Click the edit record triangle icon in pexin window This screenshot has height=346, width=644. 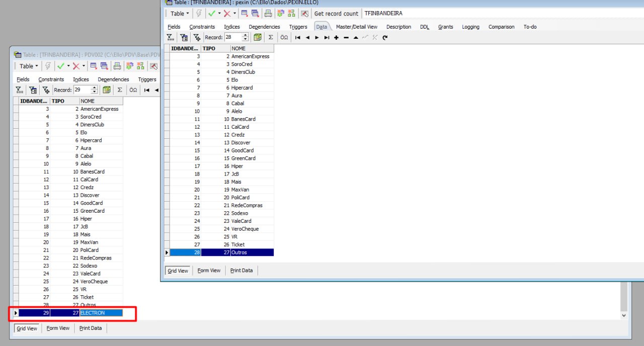356,37
